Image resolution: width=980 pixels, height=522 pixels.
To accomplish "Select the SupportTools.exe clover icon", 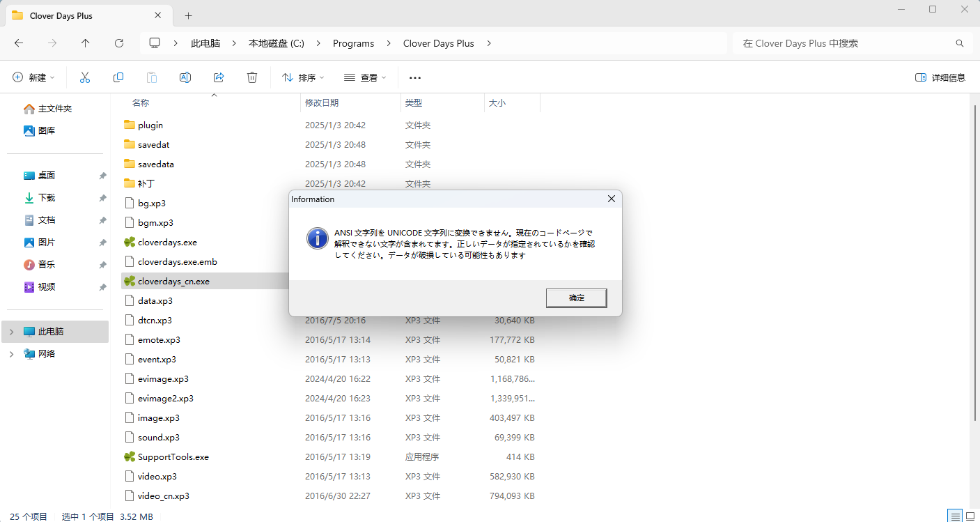I will click(x=129, y=457).
